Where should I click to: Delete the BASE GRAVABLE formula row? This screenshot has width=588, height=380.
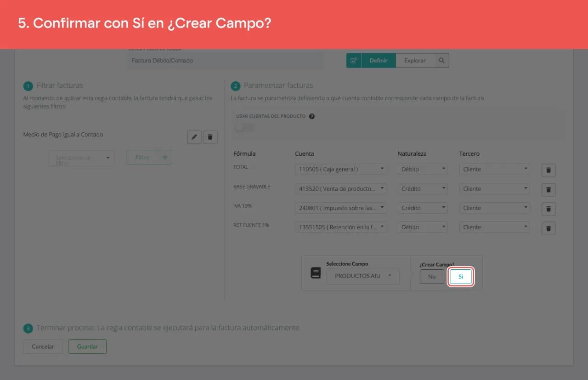tap(548, 189)
